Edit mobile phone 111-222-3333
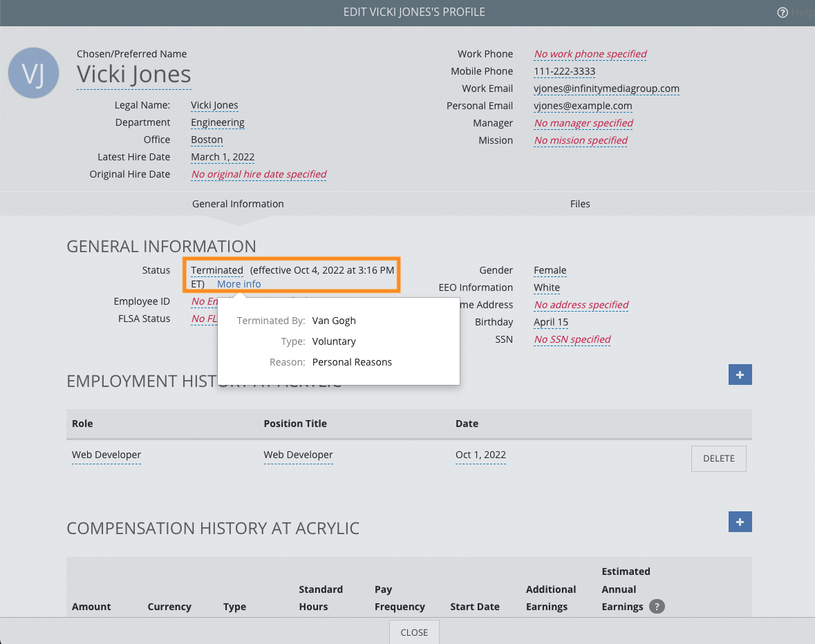This screenshot has height=644, width=815. click(x=565, y=71)
